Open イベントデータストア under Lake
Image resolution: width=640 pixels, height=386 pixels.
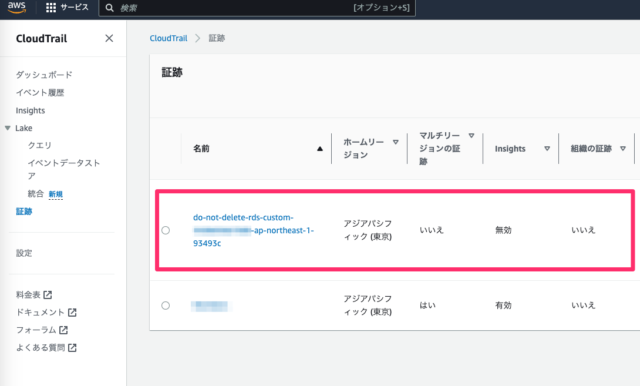(64, 169)
